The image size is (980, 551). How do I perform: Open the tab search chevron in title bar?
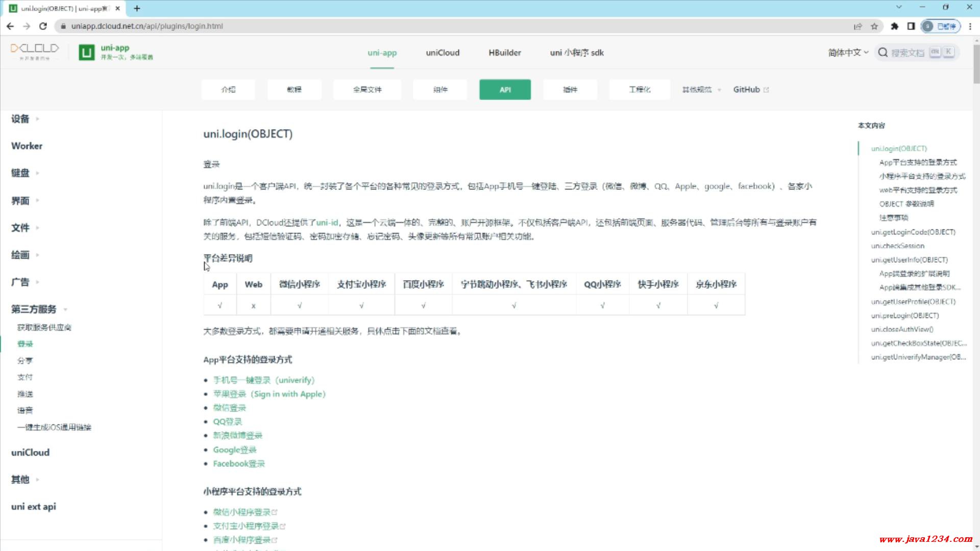[x=899, y=7]
